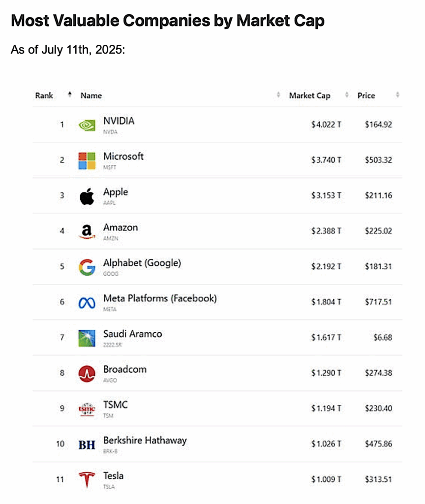Sort by Price column sort arrow
Viewport: 425px width, 504px height.
tap(397, 95)
